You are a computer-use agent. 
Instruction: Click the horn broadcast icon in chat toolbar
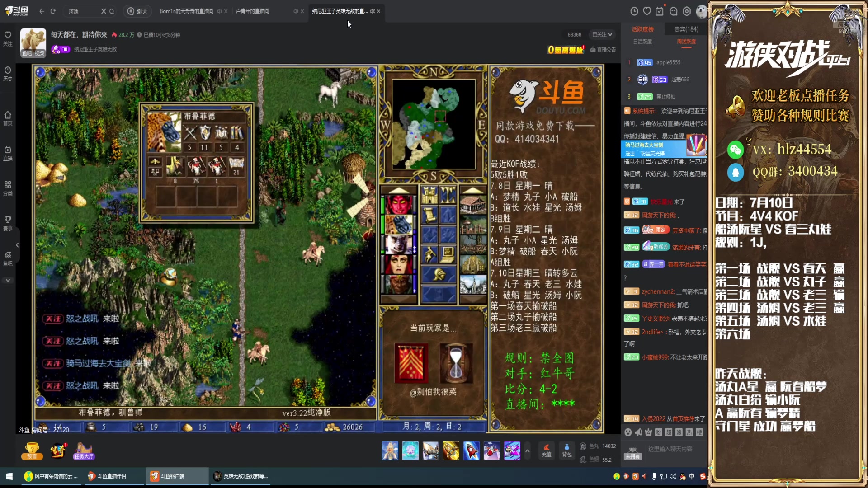click(x=638, y=432)
